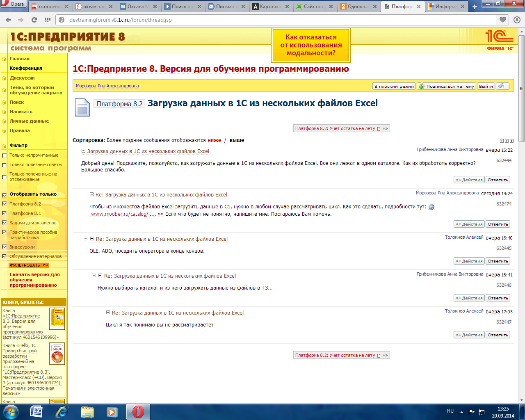
Task: Open the Opera main menu button
Action: click(x=14, y=5)
